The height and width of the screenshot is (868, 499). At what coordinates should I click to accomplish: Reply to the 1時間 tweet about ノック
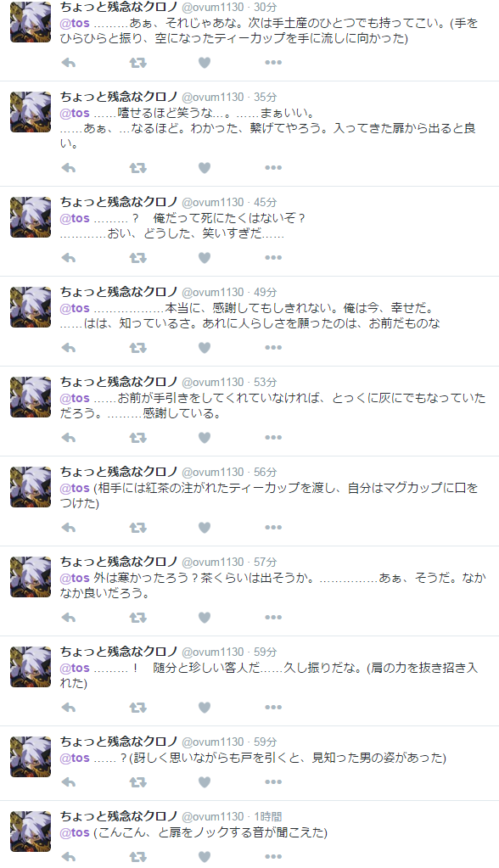point(69,858)
